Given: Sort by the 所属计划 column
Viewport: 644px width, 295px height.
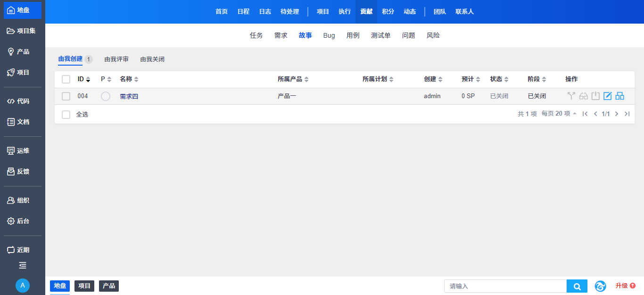Looking at the screenshot, I should click(x=378, y=79).
